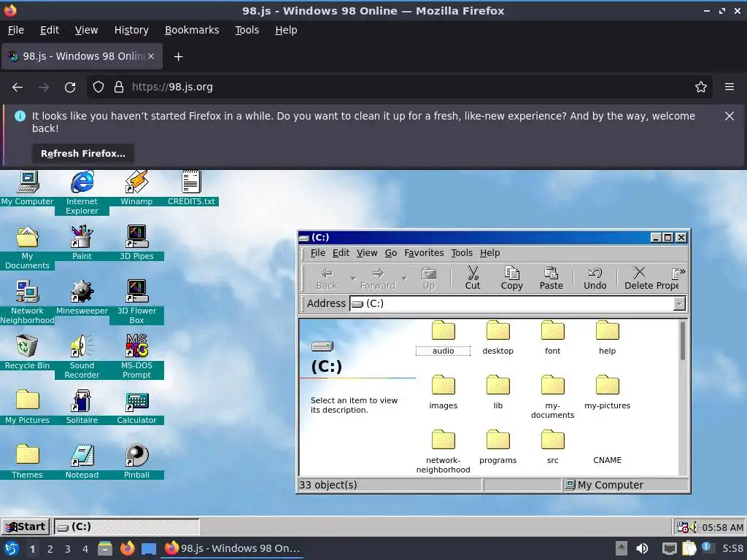Viewport: 747px width, 560px height.
Task: Click the Paste toolbar button
Action: click(551, 278)
